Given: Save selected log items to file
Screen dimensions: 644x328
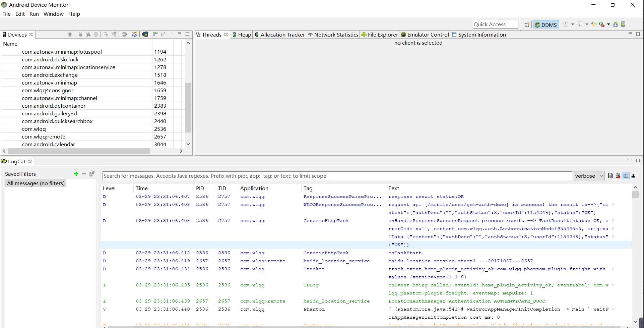Looking at the screenshot, I should click(610, 176).
